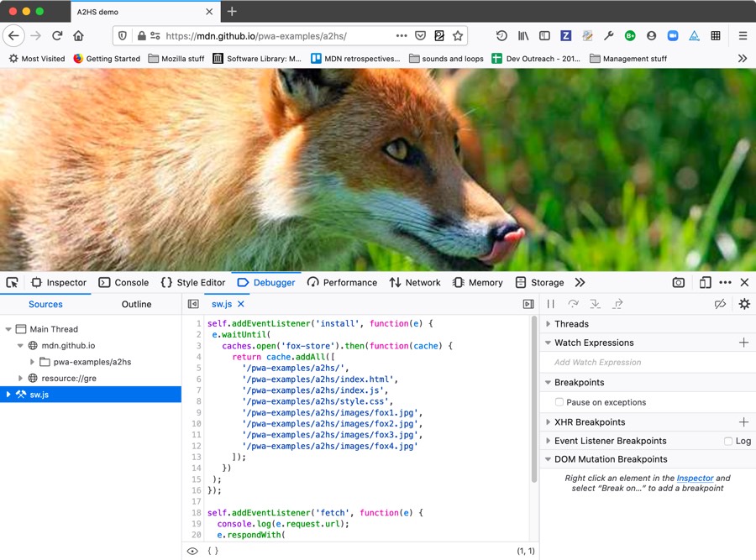Toggle the pretty print braces icon in source footer

pyautogui.click(x=213, y=551)
